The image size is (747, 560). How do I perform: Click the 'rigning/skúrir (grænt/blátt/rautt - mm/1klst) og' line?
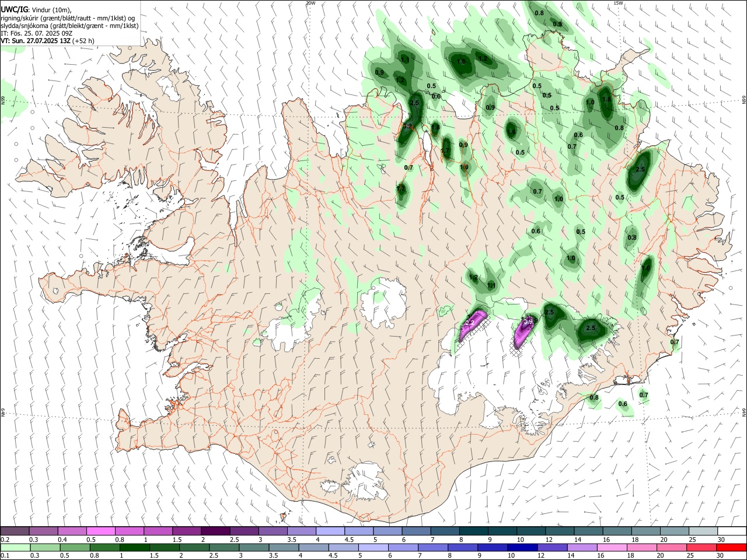click(68, 17)
